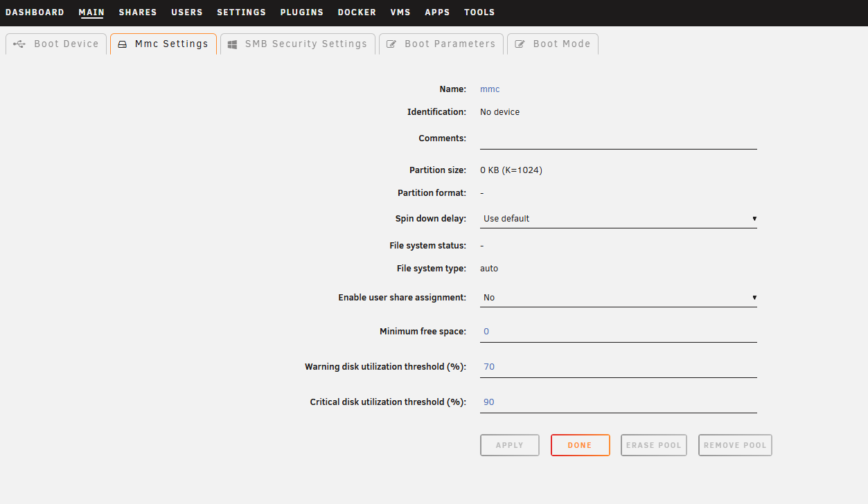Open the Spin down delay dropdown
868x504 pixels.
[619, 219]
